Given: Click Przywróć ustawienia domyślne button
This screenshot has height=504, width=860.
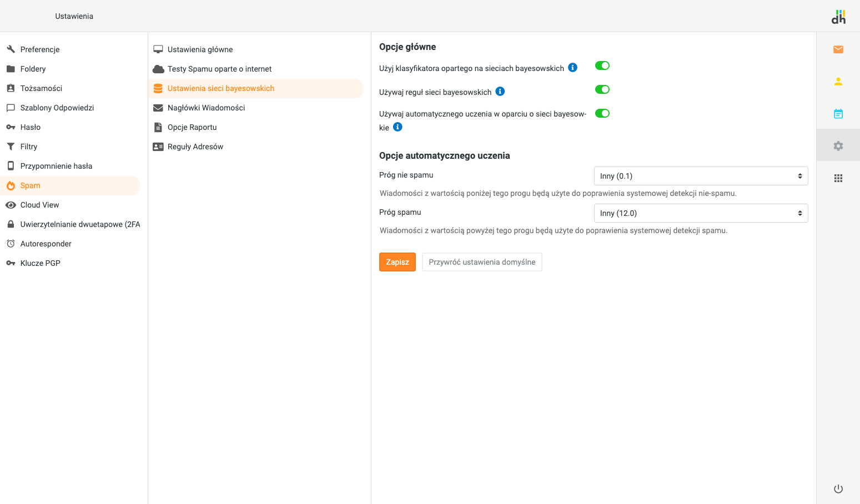Looking at the screenshot, I should point(482,262).
